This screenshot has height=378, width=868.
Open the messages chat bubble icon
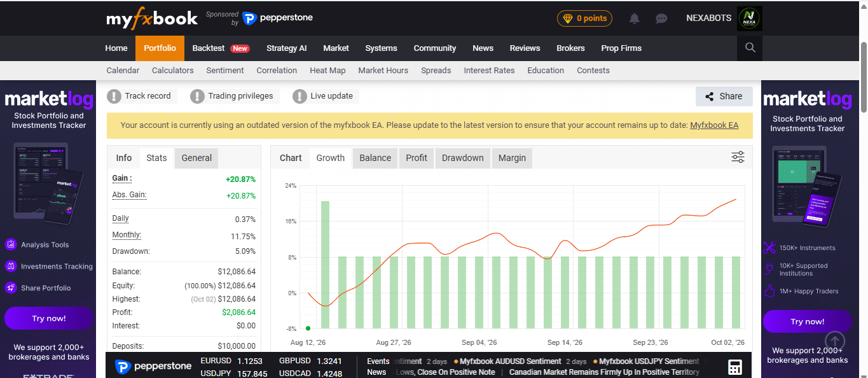[x=661, y=18]
